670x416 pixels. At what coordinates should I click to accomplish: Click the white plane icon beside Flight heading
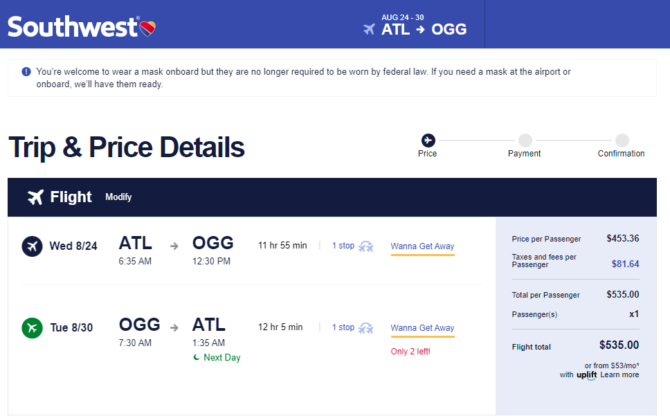pyautogui.click(x=36, y=197)
